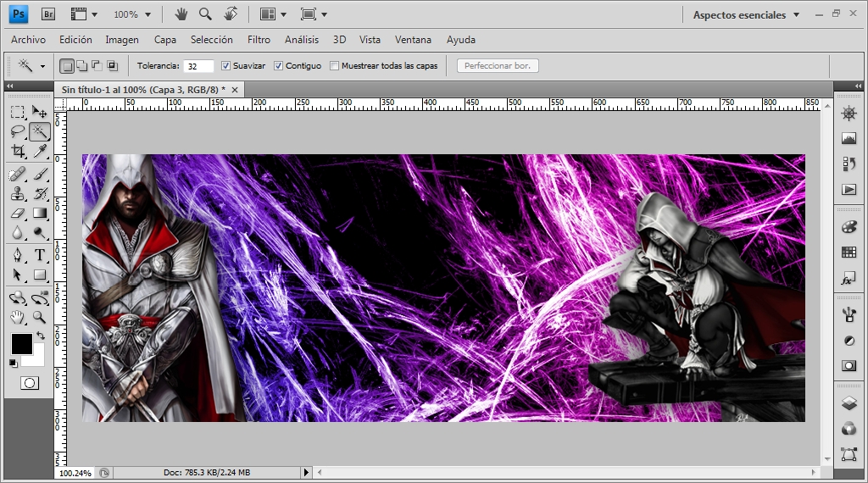
Task: Reset default foreground and background colors
Action: click(x=14, y=364)
